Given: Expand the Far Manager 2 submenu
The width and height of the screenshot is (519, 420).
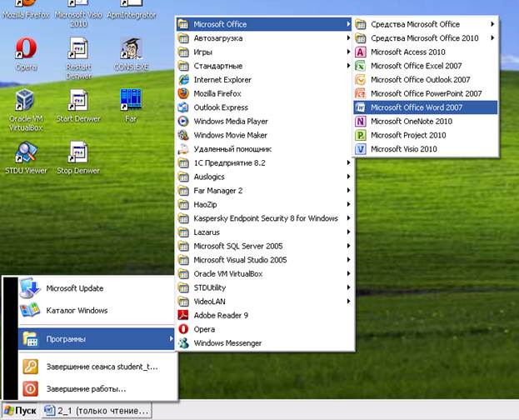Looking at the screenshot, I should coord(217,190).
